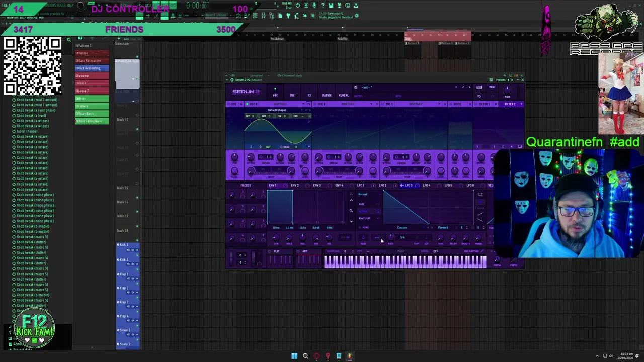This screenshot has height=362, width=644.
Task: Click the Serum undo arrow icon
Action: (x=479, y=96)
